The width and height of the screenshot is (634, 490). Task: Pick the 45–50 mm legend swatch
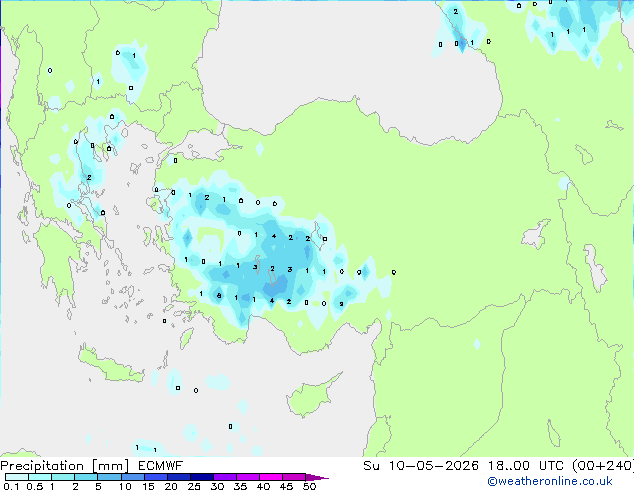tap(294, 477)
